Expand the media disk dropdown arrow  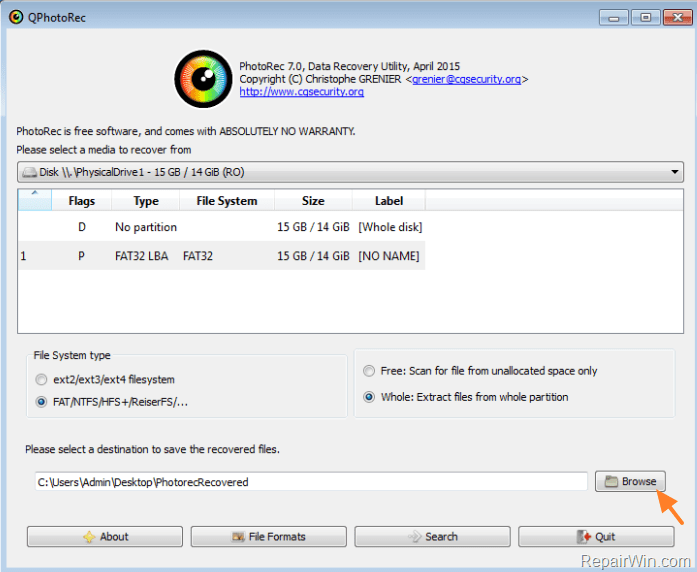(x=674, y=172)
